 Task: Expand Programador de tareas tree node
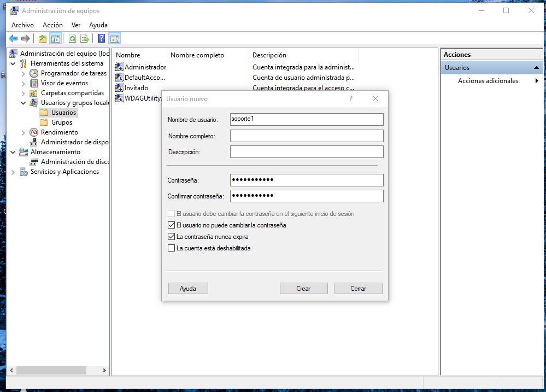pyautogui.click(x=23, y=73)
